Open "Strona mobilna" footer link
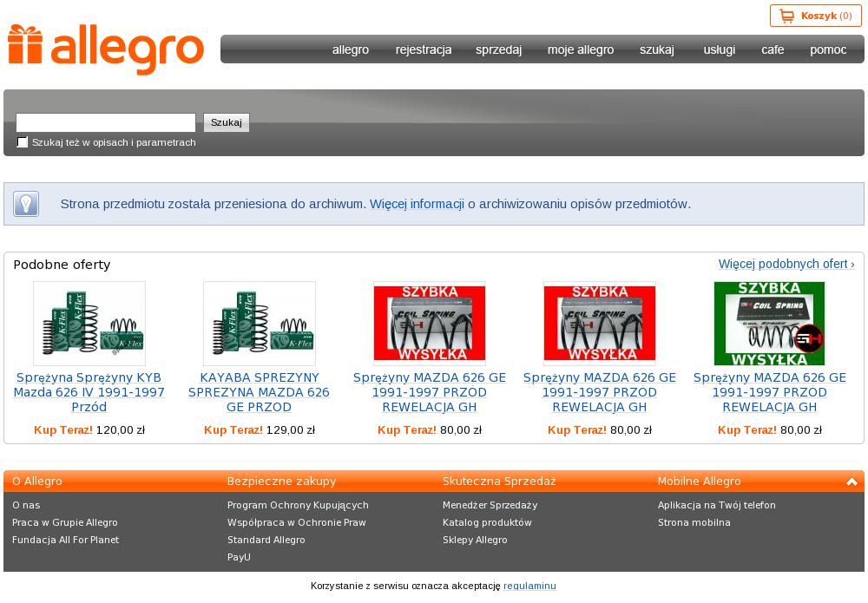This screenshot has width=868, height=603. pos(694,522)
